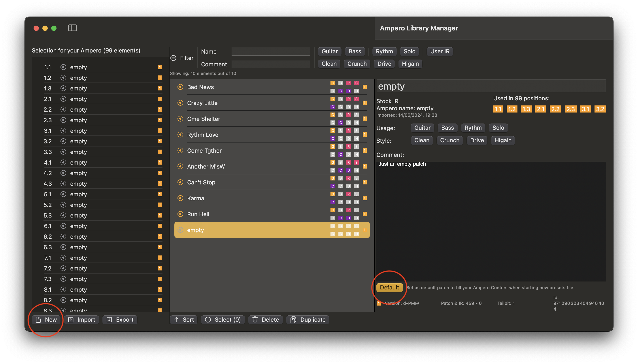Set patch as Default
The height and width of the screenshot is (364, 638).
pyautogui.click(x=389, y=287)
